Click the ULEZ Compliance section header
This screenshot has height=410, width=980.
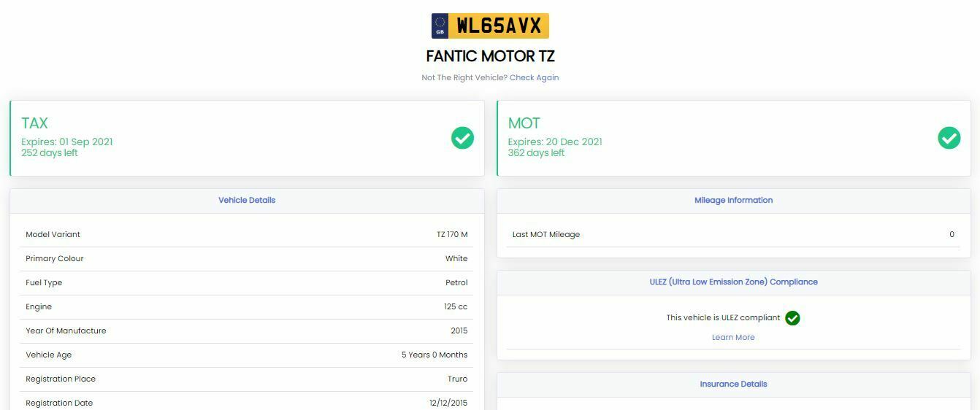click(733, 282)
